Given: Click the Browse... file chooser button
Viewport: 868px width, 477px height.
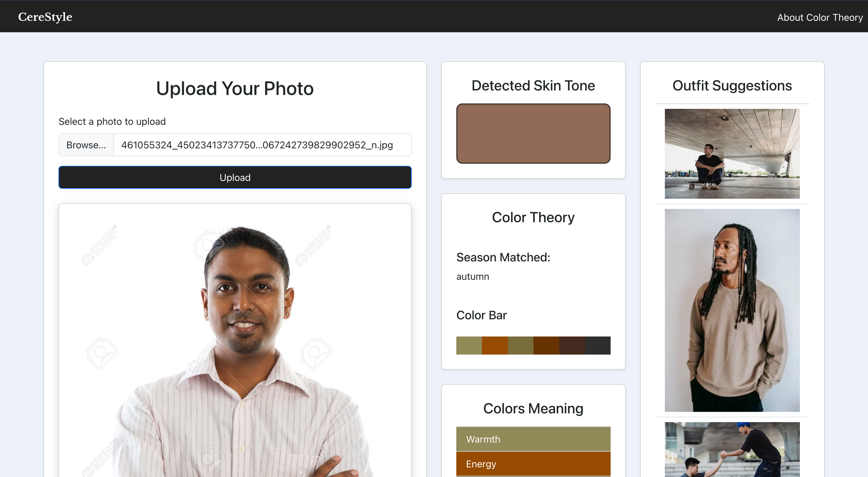Looking at the screenshot, I should click(86, 145).
